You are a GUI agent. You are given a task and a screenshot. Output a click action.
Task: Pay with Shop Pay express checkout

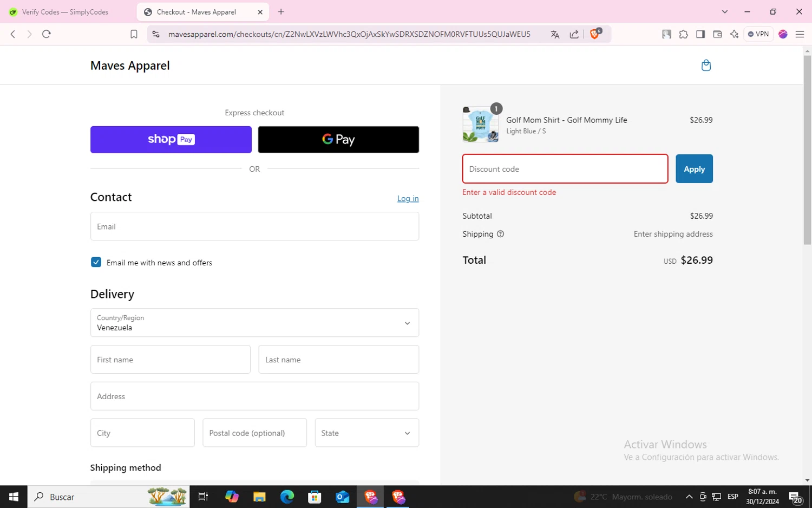pyautogui.click(x=171, y=140)
